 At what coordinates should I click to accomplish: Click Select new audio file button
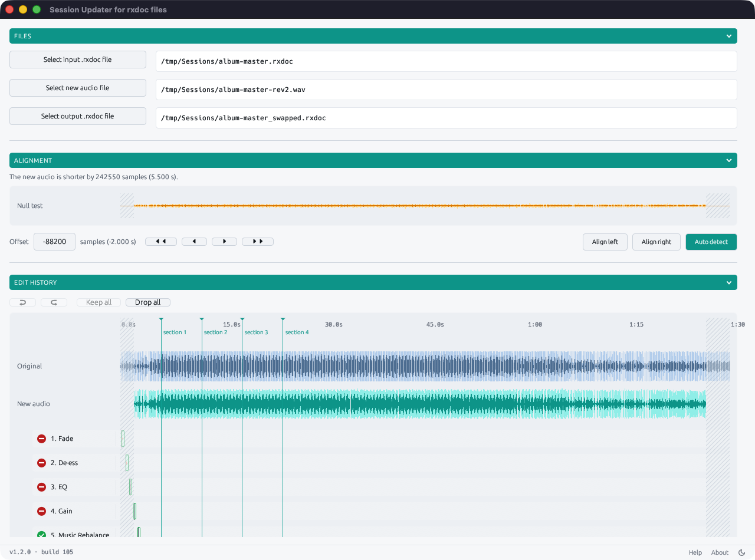(78, 88)
